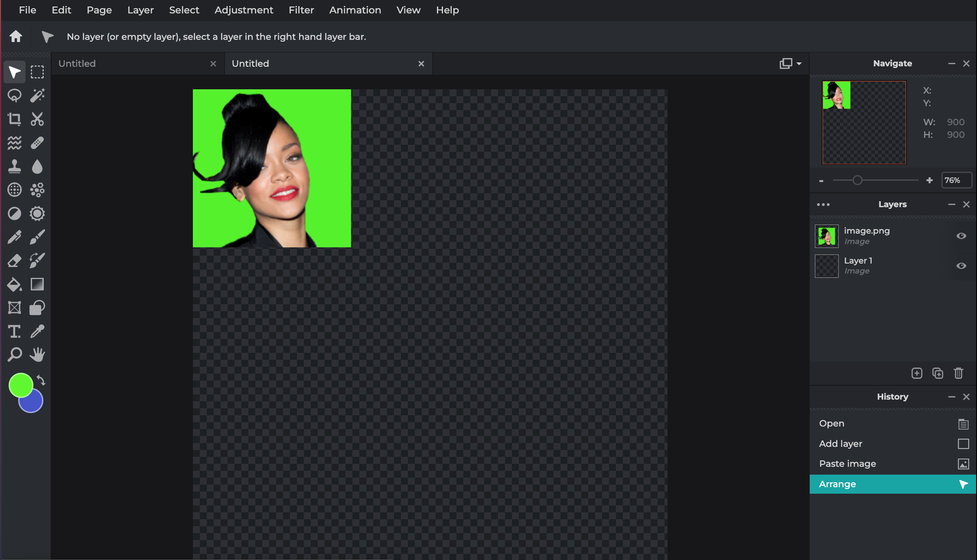Select the Crop tool

point(14,119)
